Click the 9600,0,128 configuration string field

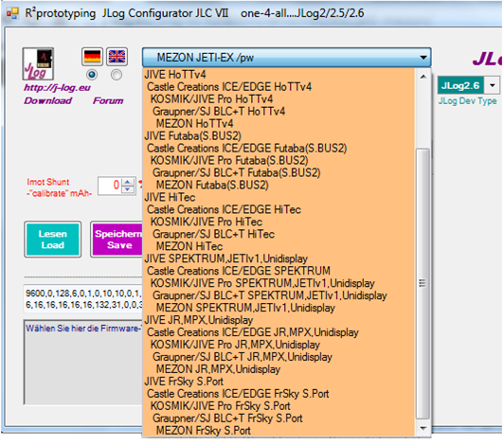click(83, 299)
